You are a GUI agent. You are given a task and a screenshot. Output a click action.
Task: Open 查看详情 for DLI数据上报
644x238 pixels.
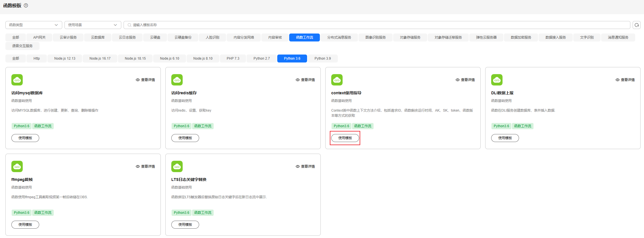tap(625, 80)
